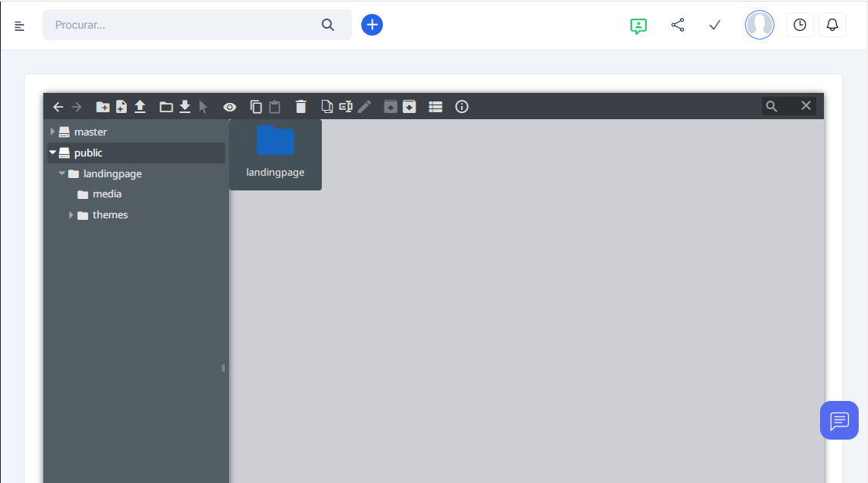Open the floating chat button
The width and height of the screenshot is (868, 483).
point(839,420)
